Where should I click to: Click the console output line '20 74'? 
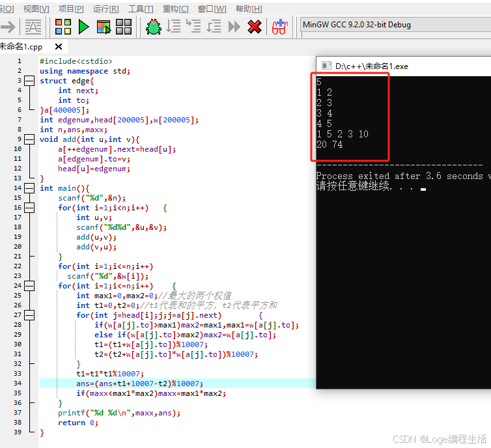coord(330,145)
